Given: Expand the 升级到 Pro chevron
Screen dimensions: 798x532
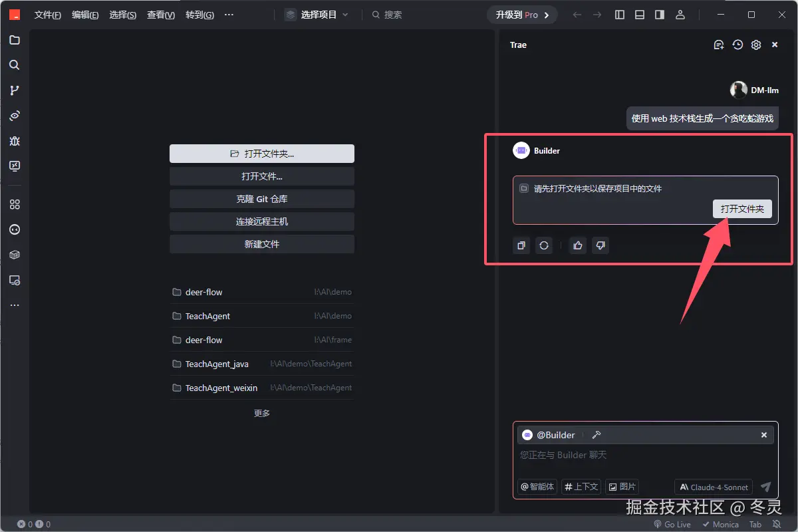Looking at the screenshot, I should pyautogui.click(x=547, y=14).
